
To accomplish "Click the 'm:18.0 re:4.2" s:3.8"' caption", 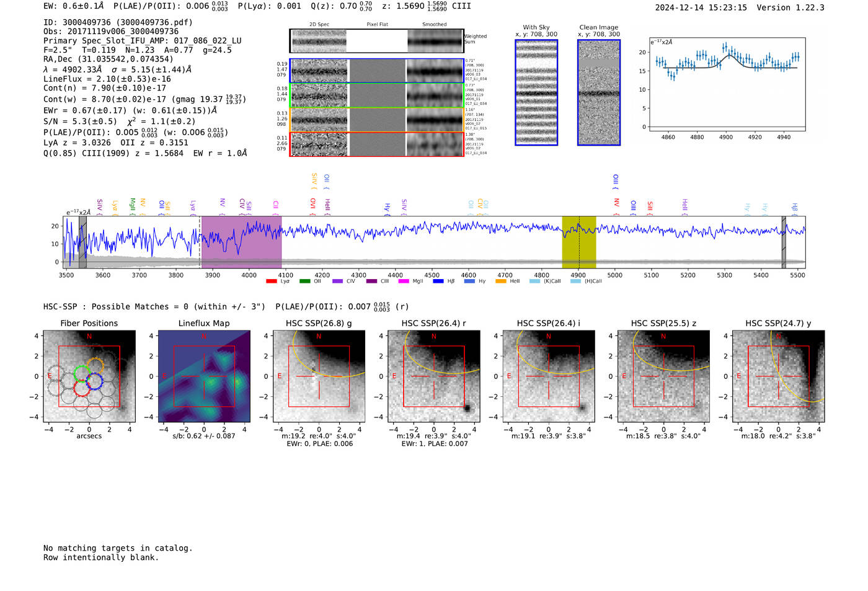I will 779,436.
